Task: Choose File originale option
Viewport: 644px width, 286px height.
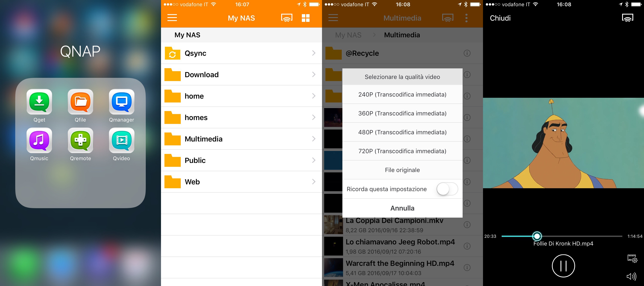Action: (402, 170)
